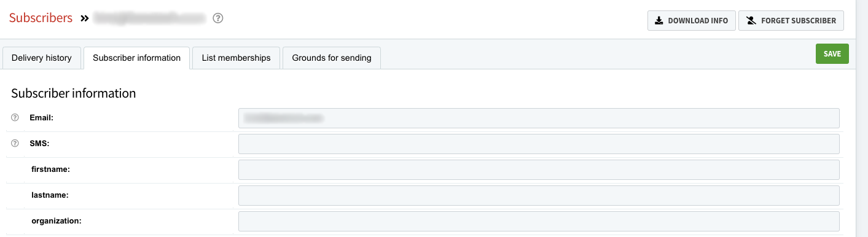The image size is (868, 237).
Task: Click the double-arrow breadcrumb separator after Subscribers
Action: pyautogui.click(x=85, y=18)
